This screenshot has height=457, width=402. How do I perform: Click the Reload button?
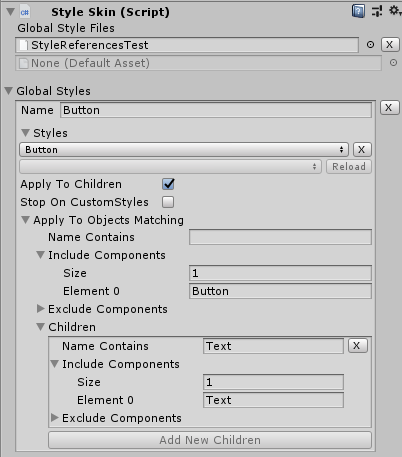[x=349, y=166]
